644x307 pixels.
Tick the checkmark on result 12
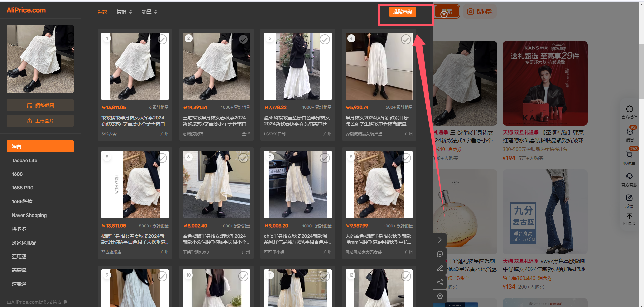click(x=406, y=276)
